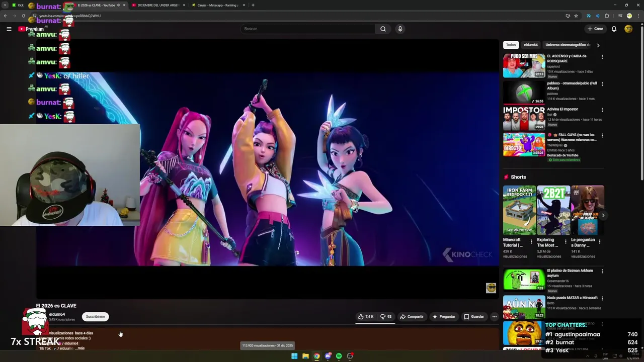This screenshot has width=644, height=362.
Task: Open EL ASCENSO y CAIDA de RODSQUARE thumbnail
Action: coord(524,65)
